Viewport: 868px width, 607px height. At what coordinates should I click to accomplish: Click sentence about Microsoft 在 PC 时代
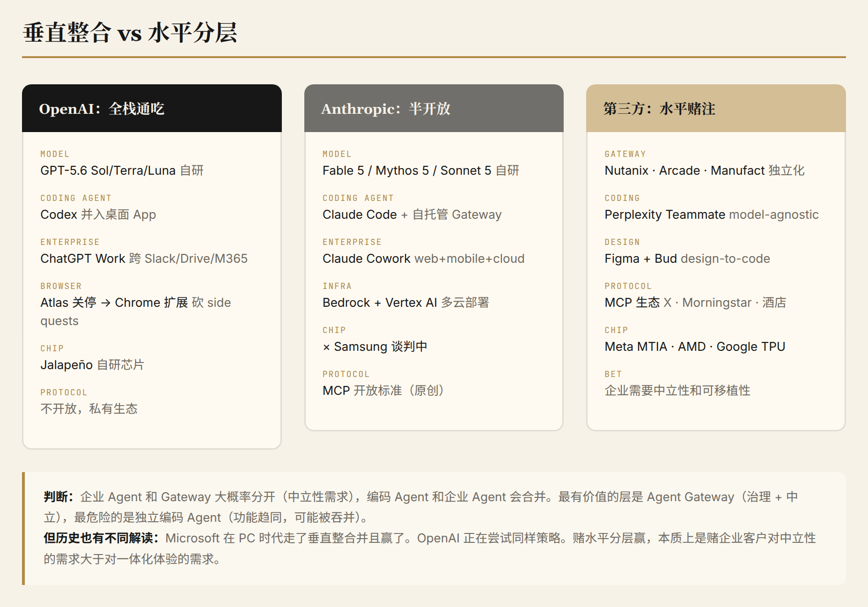[x=288, y=538]
